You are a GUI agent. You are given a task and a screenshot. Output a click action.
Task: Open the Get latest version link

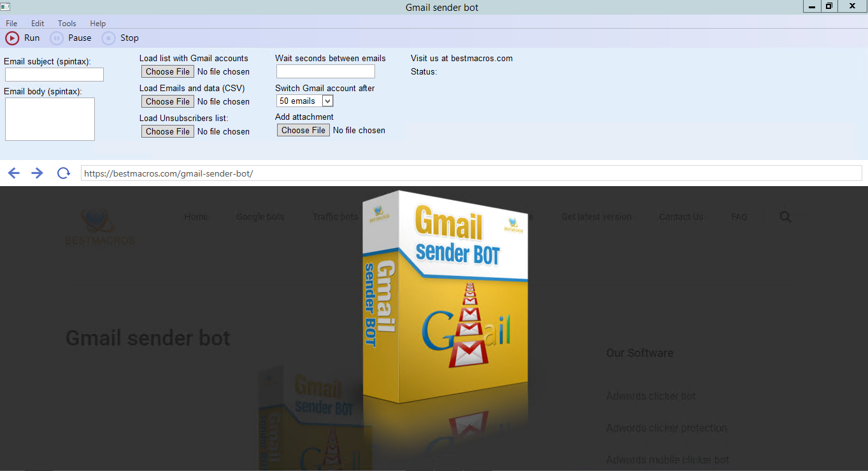click(x=596, y=217)
